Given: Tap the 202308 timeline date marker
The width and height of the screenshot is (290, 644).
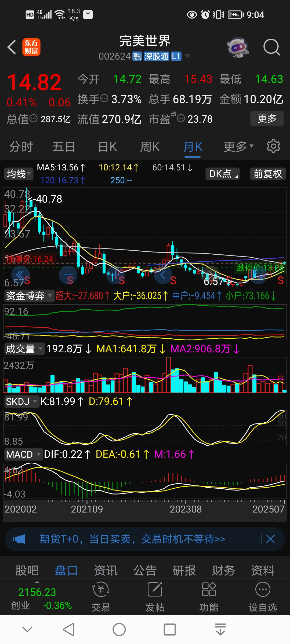Looking at the screenshot, I should tap(186, 509).
